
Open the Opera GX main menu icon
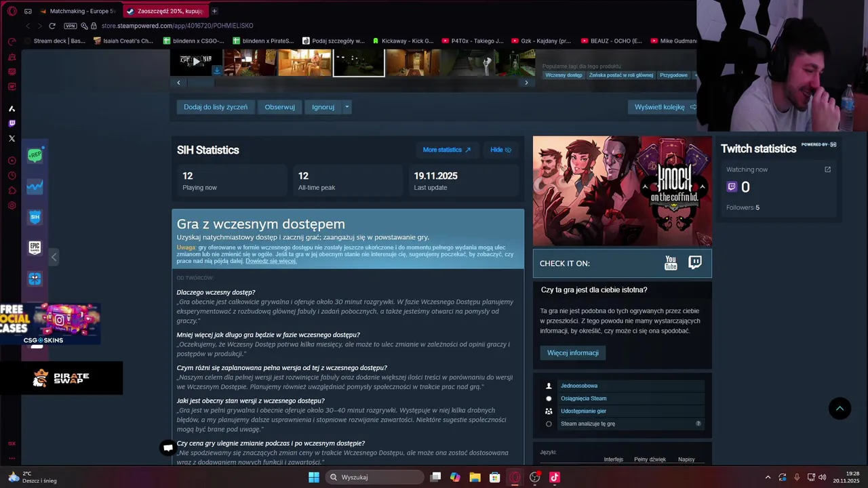(x=12, y=11)
